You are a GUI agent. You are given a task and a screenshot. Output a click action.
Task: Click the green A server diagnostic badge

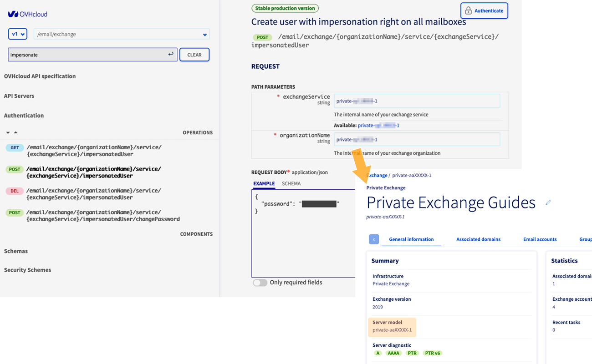coord(378,353)
